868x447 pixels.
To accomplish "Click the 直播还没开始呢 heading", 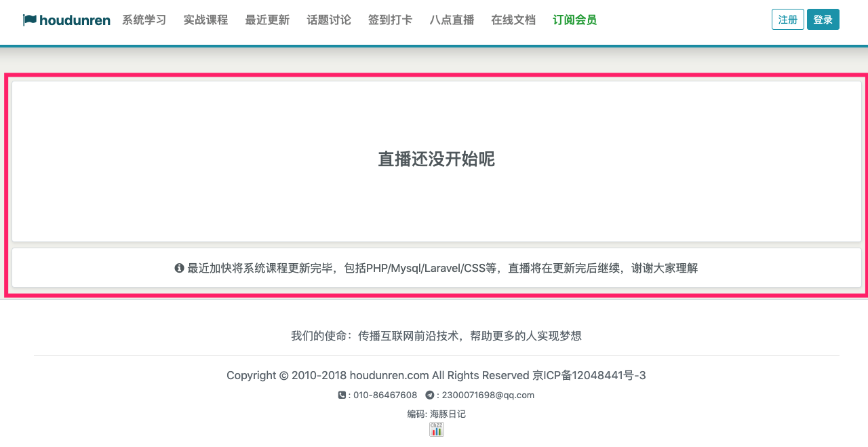I will [x=437, y=159].
